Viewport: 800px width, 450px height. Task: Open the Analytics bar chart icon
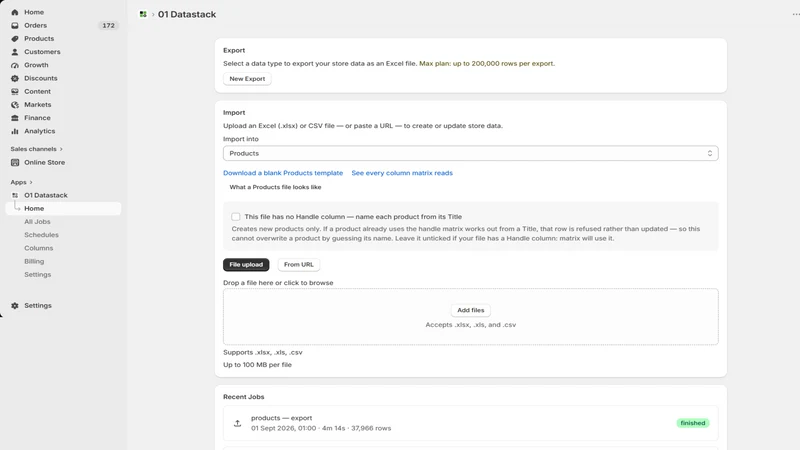pos(15,131)
